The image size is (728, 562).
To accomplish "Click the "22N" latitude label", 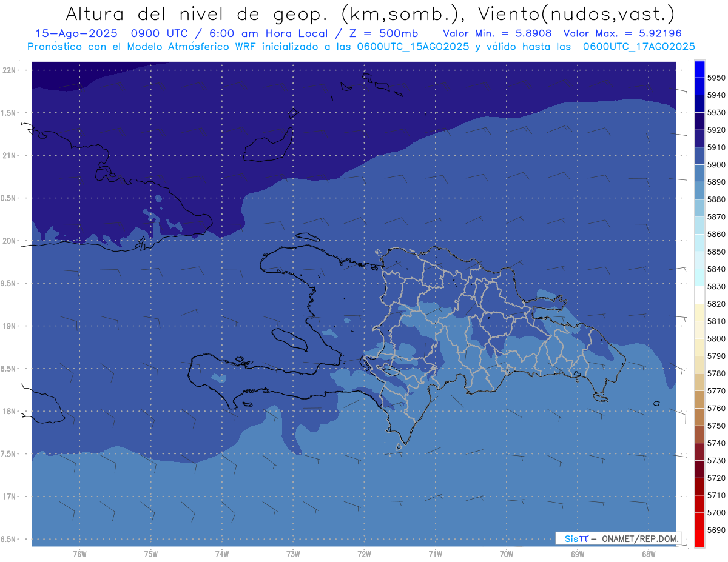I will [8, 70].
